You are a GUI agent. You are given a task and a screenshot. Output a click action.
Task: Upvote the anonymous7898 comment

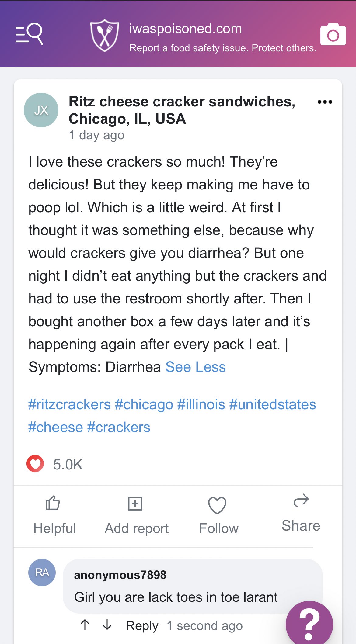click(x=85, y=625)
